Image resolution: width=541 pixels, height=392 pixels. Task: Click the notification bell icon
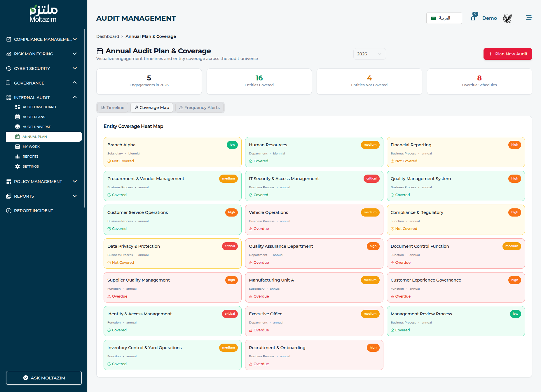[473, 18]
